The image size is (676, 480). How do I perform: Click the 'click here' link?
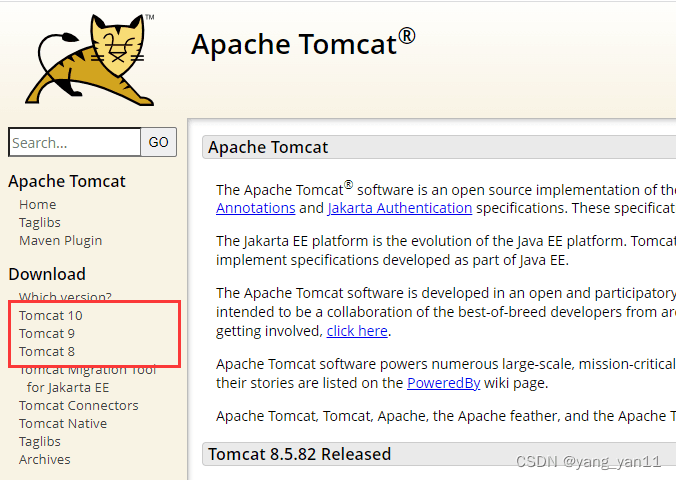(357, 331)
